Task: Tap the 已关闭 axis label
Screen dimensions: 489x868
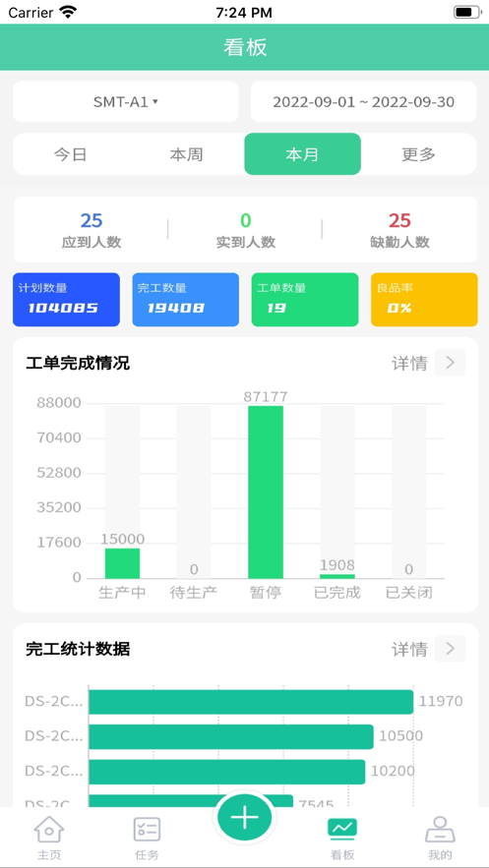Action: [408, 593]
